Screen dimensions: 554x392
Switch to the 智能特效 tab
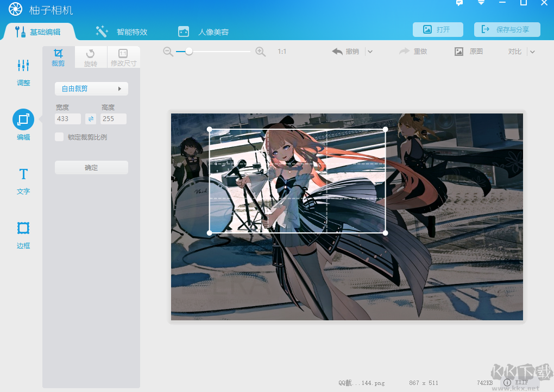click(x=122, y=31)
